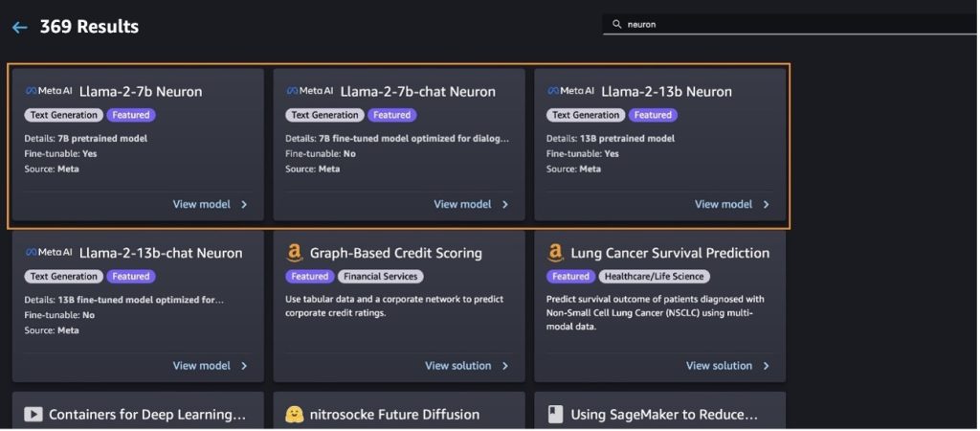Click the corporate credit ratings description
Image resolution: width=980 pixels, height=431 pixels.
pos(394,306)
